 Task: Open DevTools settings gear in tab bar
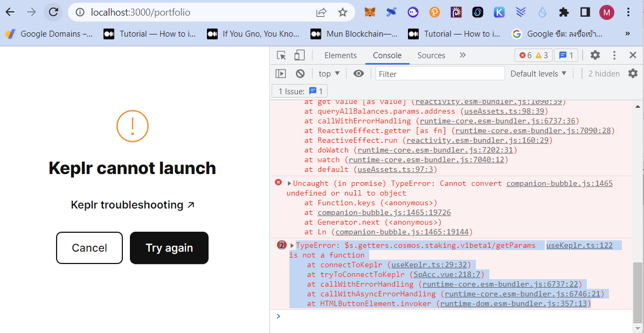(595, 55)
